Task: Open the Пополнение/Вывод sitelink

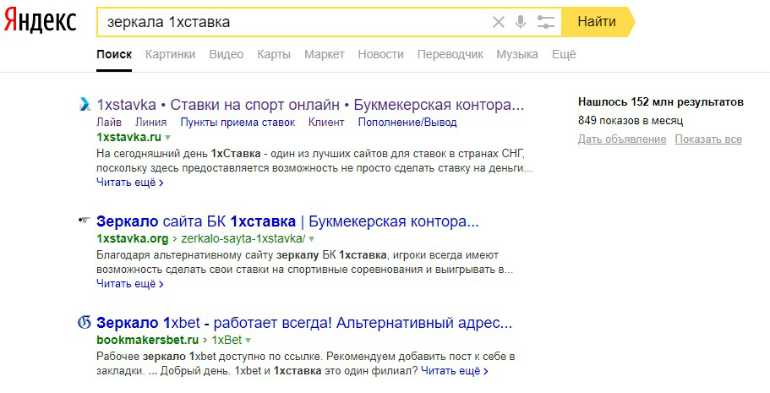Action: [x=407, y=122]
